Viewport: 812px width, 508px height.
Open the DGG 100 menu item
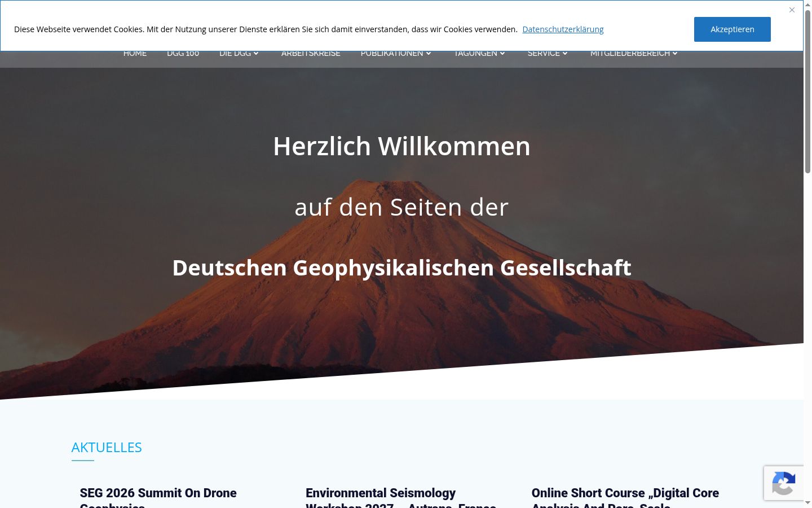click(183, 54)
